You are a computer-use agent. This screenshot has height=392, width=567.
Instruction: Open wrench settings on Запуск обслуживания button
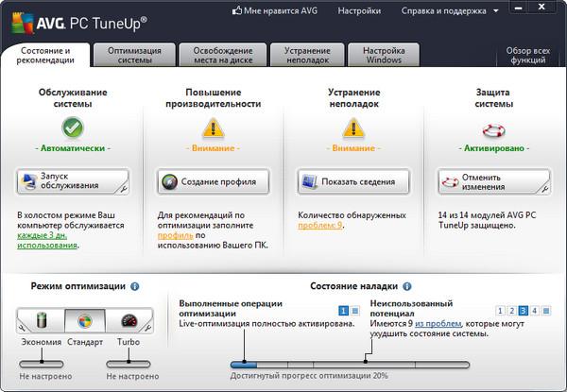coord(123,189)
